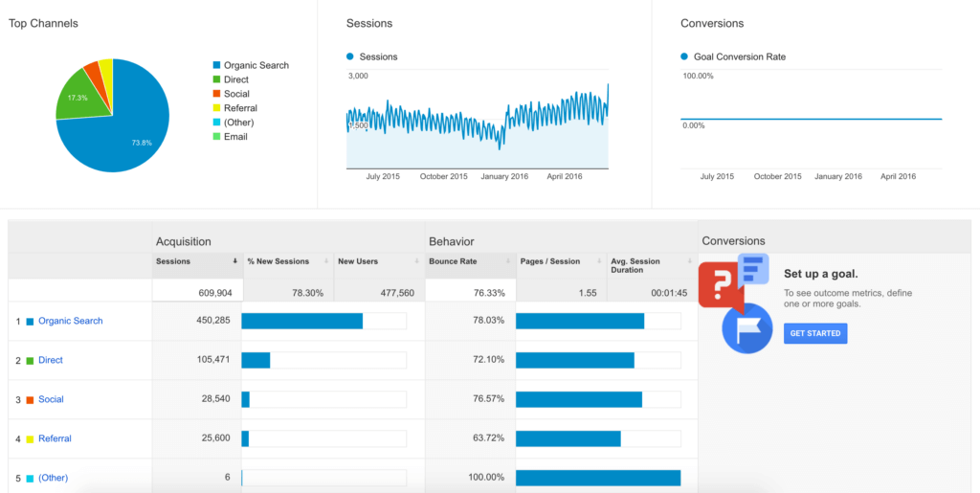Sort by Avg. Session Duration column header
This screenshot has width=980, height=493.
point(651,265)
